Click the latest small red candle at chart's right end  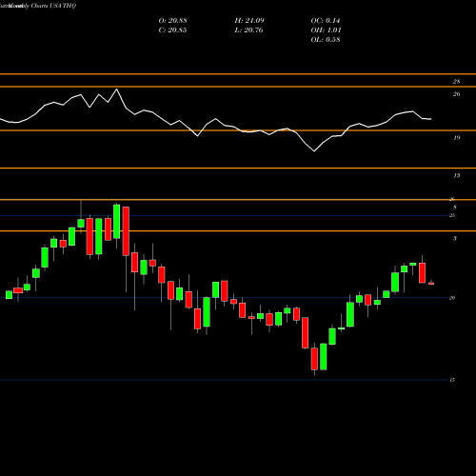click(431, 284)
